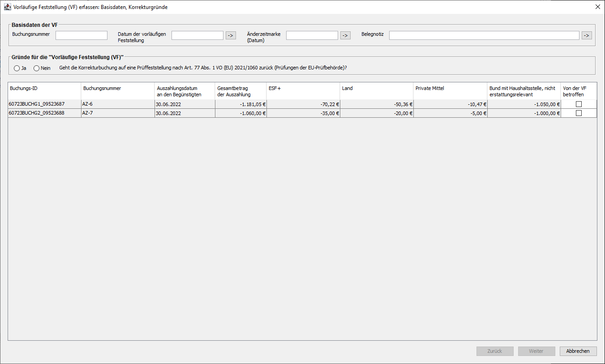Open the arrow picker next to Änderzeitmarke
Viewport: 605px width, 364px height.
tap(345, 35)
